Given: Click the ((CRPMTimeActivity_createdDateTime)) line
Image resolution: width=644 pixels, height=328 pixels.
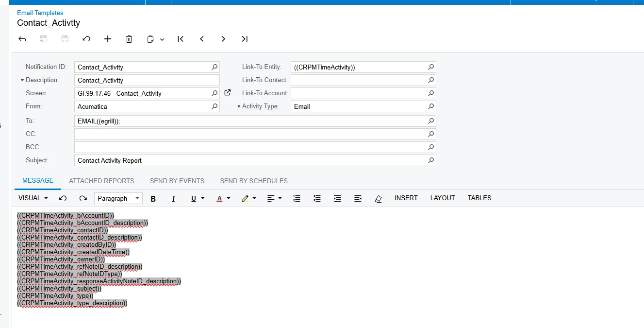Looking at the screenshot, I should click(x=73, y=252).
